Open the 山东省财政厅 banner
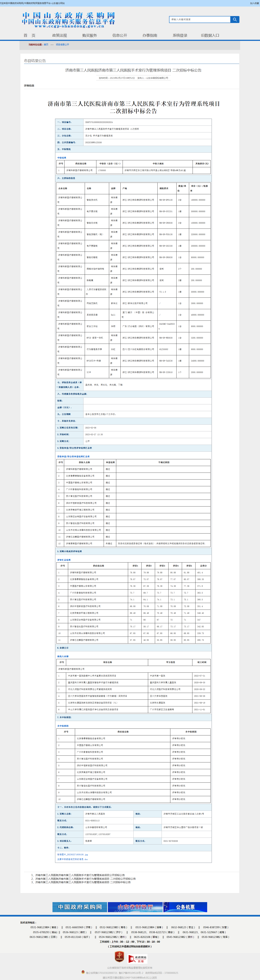The width and height of the screenshot is (260, 980). (x=135, y=907)
